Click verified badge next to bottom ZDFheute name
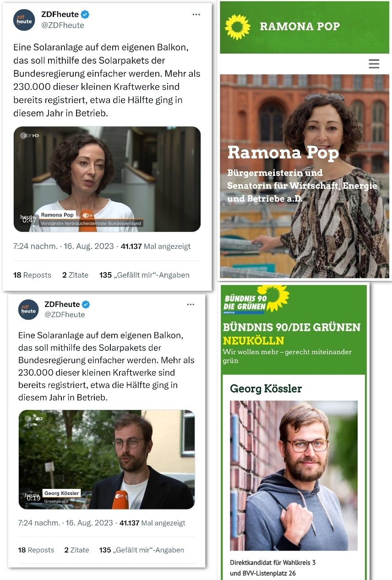Image resolution: width=392 pixels, height=580 pixels. (86, 304)
